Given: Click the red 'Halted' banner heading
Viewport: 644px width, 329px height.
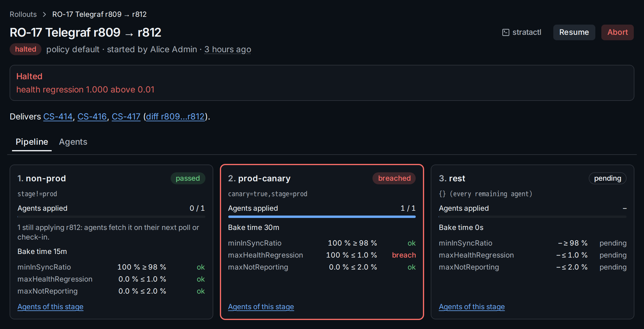Looking at the screenshot, I should point(29,77).
